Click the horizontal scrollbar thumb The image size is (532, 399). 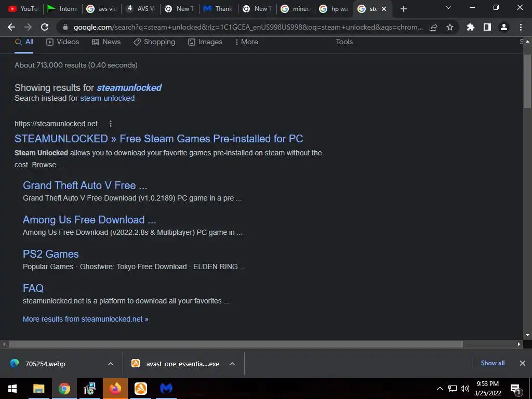[x=236, y=344]
